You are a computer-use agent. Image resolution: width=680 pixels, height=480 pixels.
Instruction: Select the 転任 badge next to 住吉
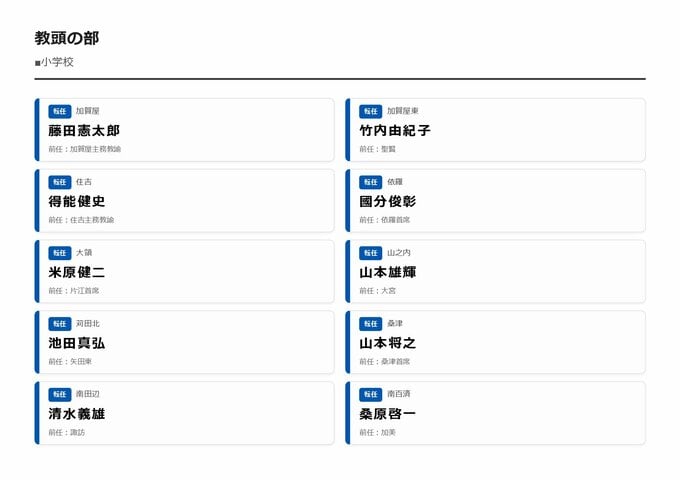(59, 182)
